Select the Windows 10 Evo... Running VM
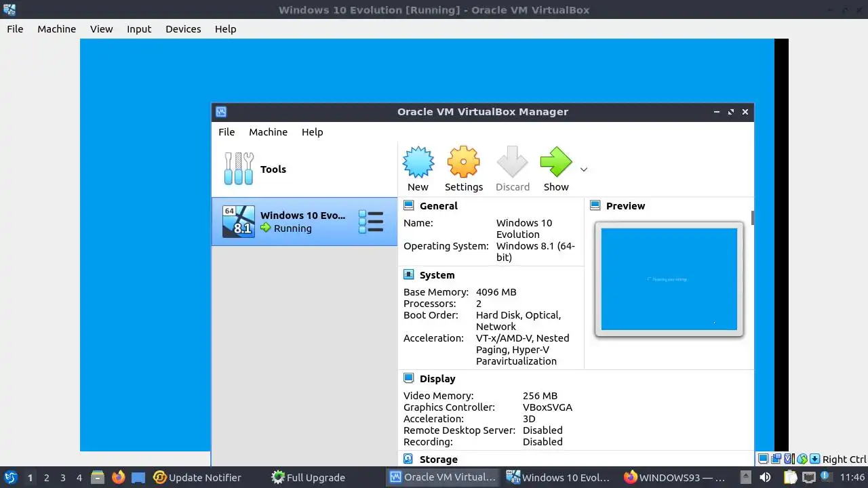This screenshot has width=868, height=488. pyautogui.click(x=304, y=222)
